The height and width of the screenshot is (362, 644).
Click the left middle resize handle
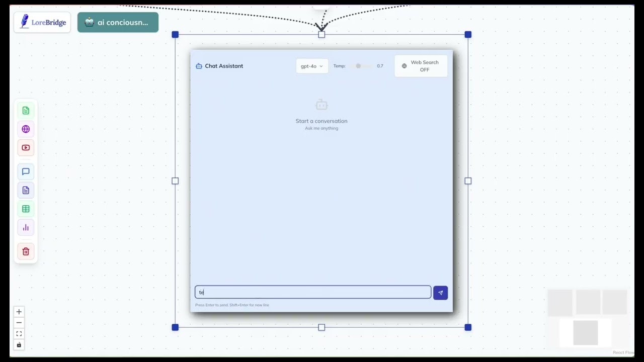(175, 180)
